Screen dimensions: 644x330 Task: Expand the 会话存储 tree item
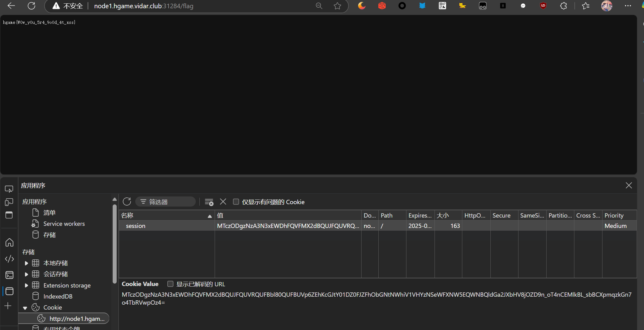27,274
